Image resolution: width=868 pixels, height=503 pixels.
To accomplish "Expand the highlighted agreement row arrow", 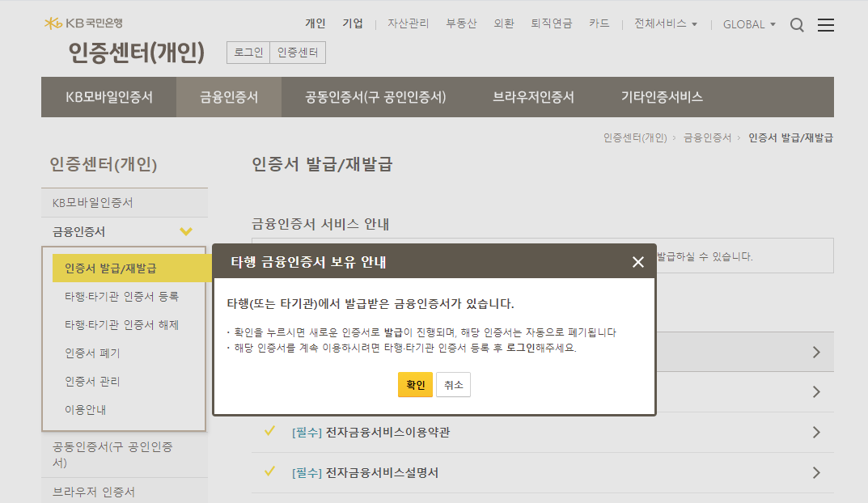I will pos(816,352).
